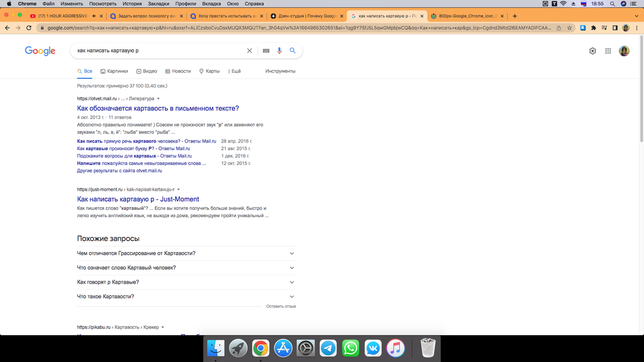
Task: Click the blue magnifier search button
Action: [x=293, y=51]
